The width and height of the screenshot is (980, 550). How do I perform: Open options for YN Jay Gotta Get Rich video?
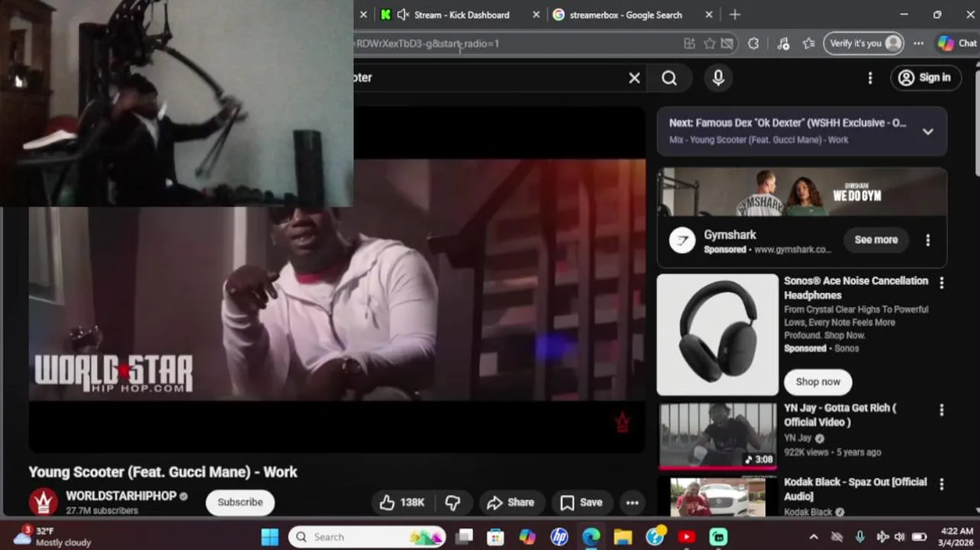coord(941,410)
